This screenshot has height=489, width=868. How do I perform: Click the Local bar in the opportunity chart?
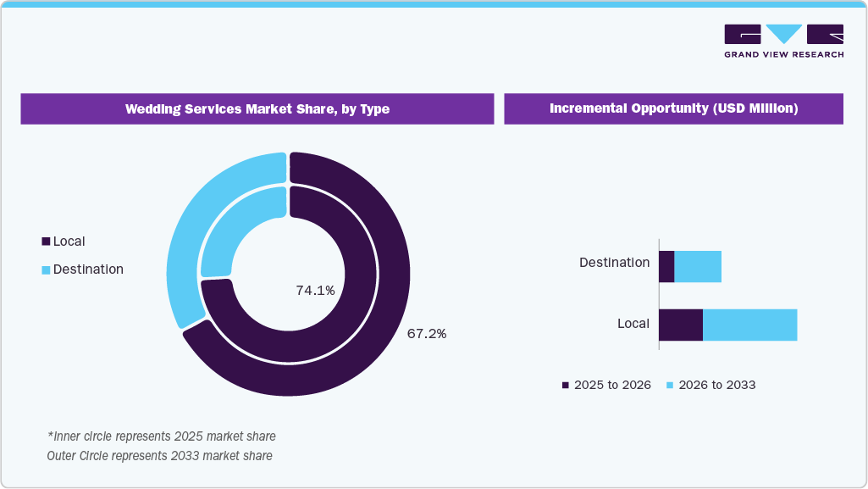728,324
